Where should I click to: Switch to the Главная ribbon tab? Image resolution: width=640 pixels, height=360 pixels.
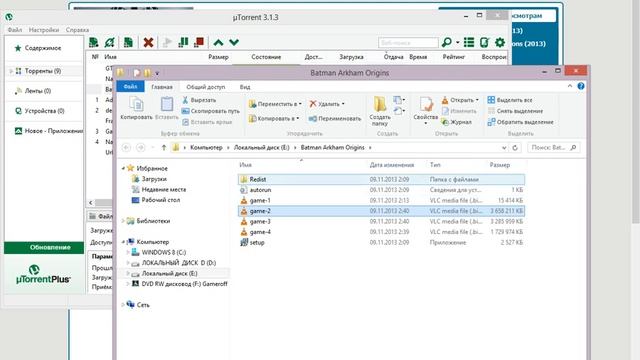coord(162,87)
